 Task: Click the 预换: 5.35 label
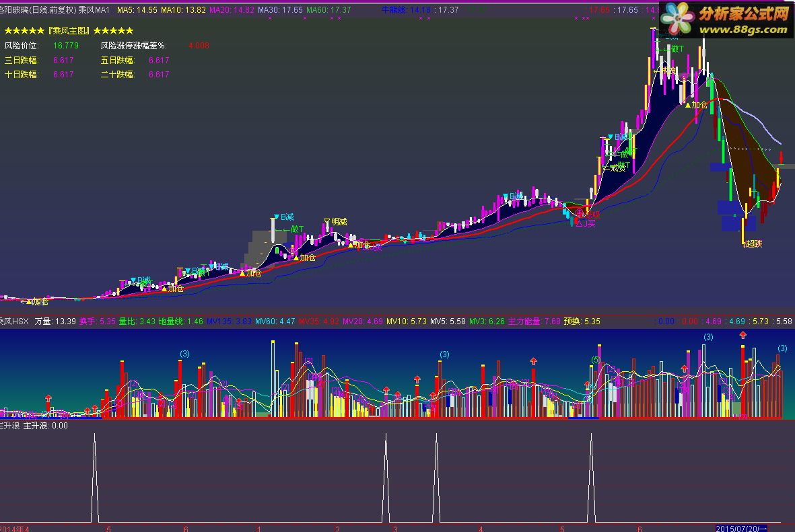582,321
